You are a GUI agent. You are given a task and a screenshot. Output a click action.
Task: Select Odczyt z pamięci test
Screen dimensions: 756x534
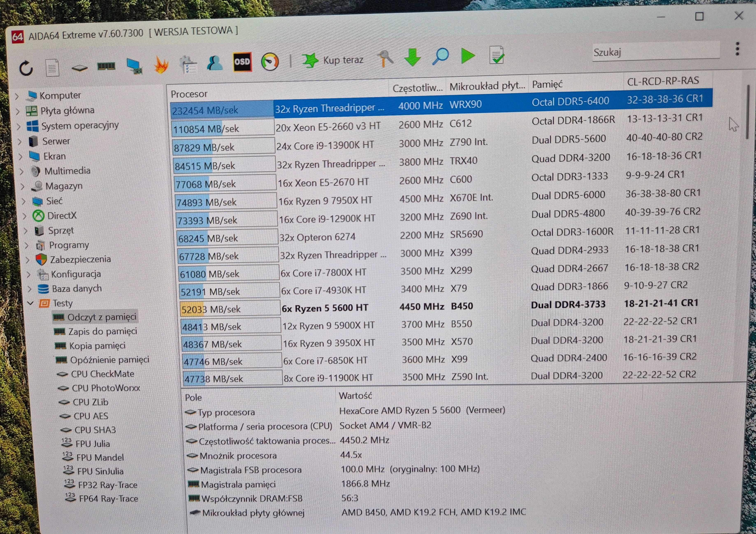pos(102,317)
